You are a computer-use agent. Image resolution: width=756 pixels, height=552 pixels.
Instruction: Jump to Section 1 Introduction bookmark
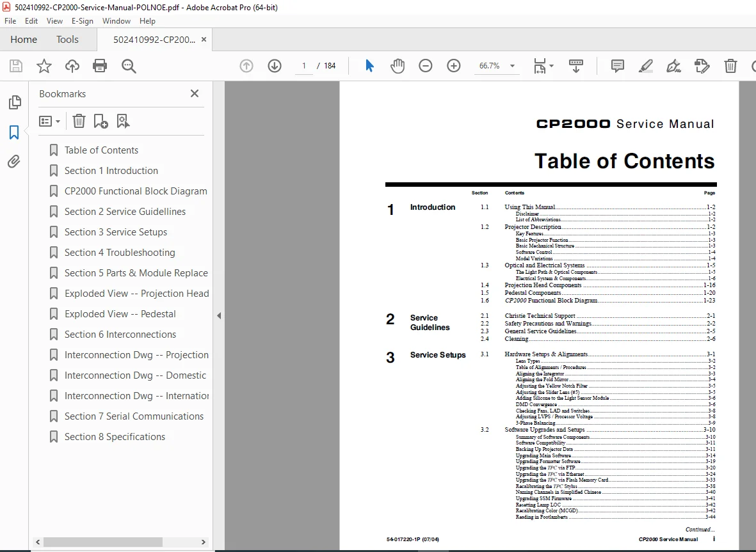pos(111,171)
